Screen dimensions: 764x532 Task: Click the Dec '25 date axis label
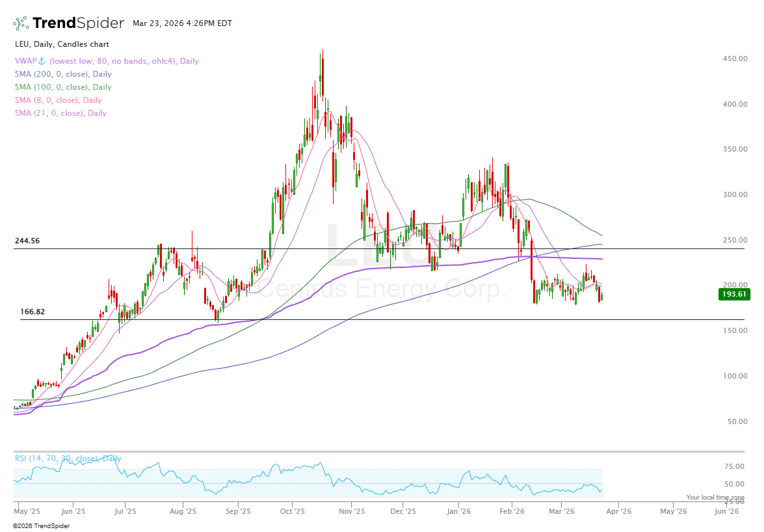click(403, 511)
